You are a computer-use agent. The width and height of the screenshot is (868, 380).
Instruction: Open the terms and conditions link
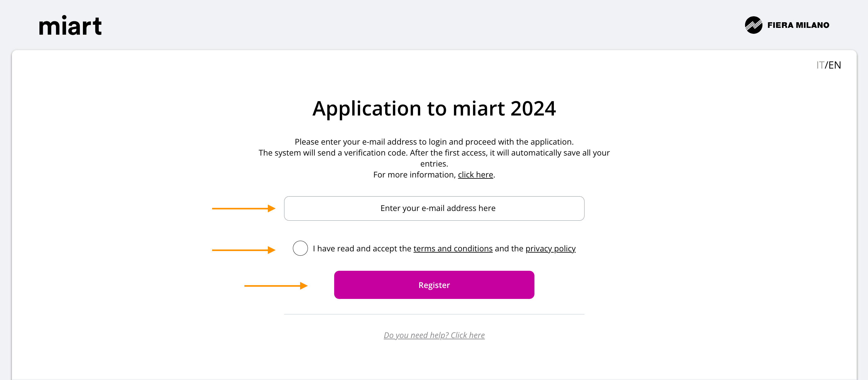pos(452,249)
